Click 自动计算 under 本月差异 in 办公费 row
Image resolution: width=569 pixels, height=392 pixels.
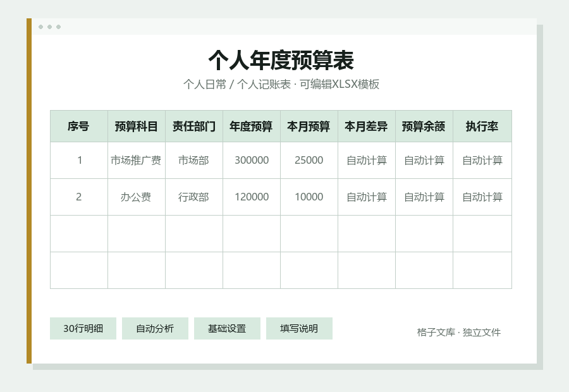367,197
